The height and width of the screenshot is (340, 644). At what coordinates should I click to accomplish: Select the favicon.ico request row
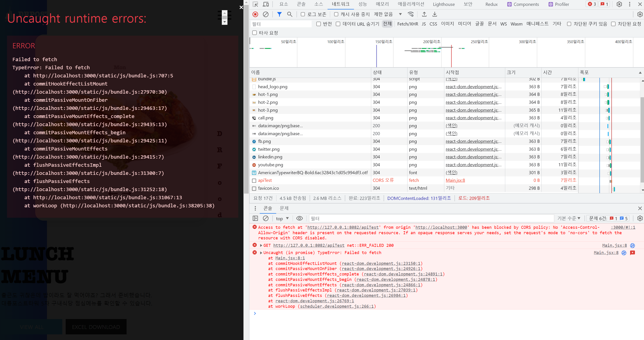tap(414, 188)
